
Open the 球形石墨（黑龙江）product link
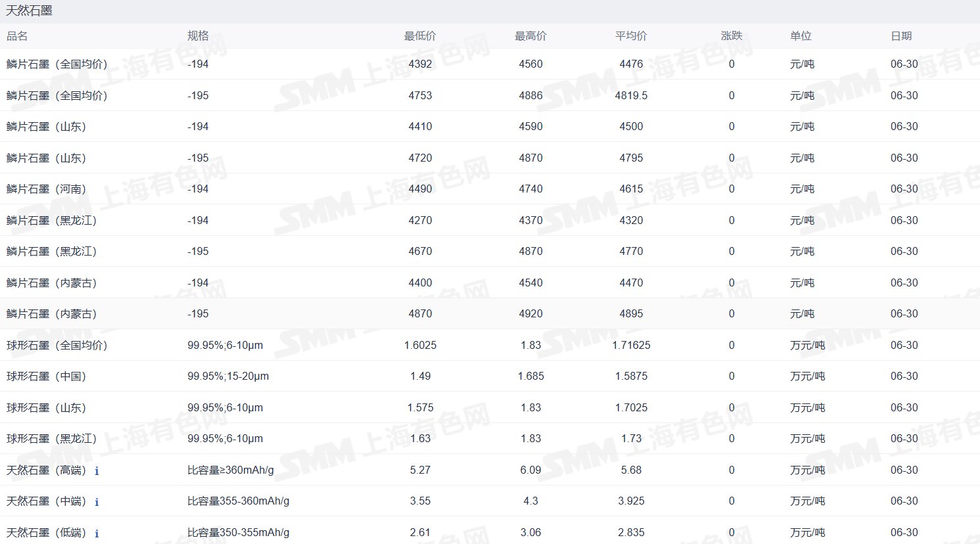[52, 438]
